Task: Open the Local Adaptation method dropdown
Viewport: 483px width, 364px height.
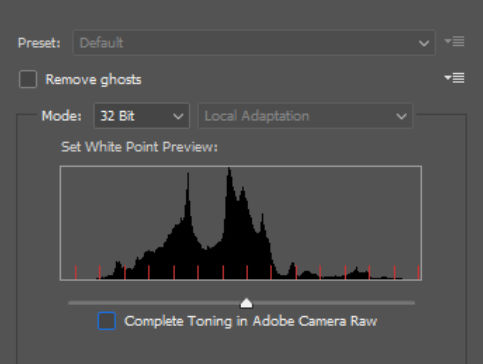Action: click(305, 116)
